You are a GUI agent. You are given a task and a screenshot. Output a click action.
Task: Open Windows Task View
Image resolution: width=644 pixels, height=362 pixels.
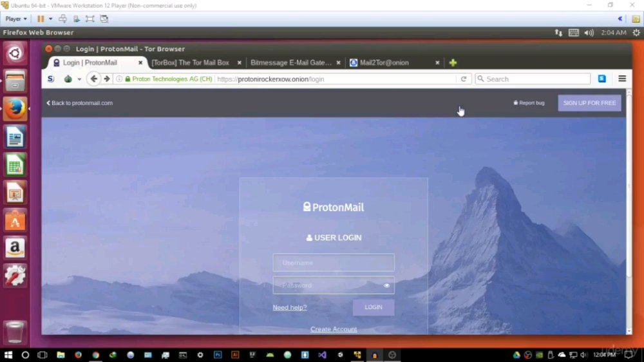pyautogui.click(x=43, y=355)
